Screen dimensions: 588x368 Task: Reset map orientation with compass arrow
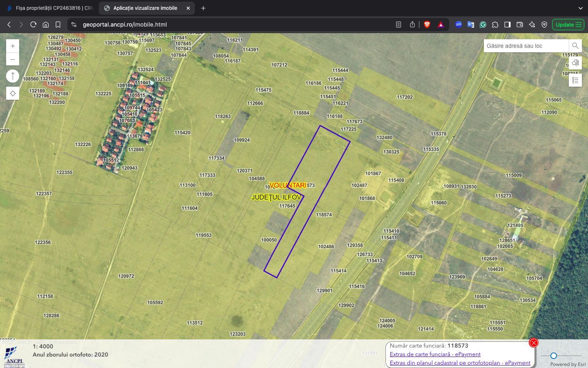13,76
